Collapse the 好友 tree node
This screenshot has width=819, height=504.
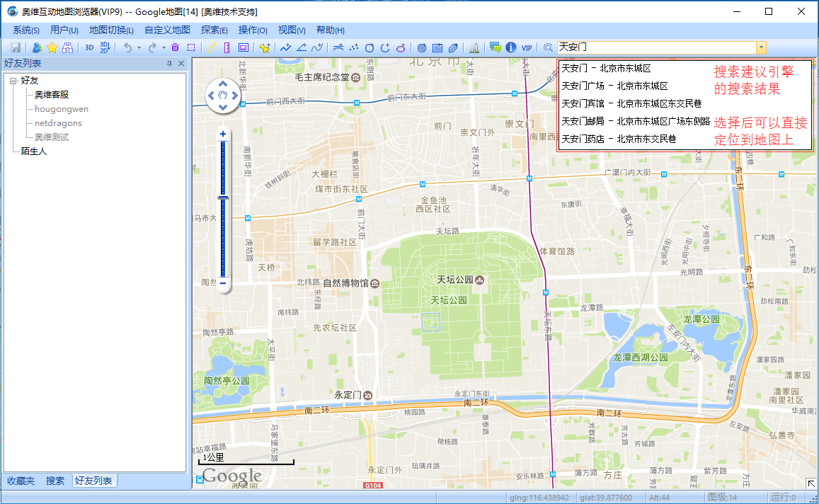click(x=13, y=81)
